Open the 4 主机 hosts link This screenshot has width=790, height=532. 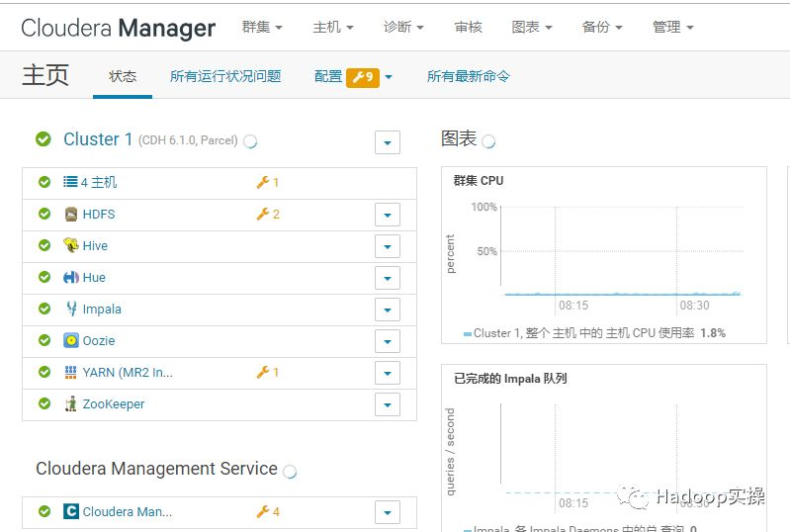click(99, 182)
